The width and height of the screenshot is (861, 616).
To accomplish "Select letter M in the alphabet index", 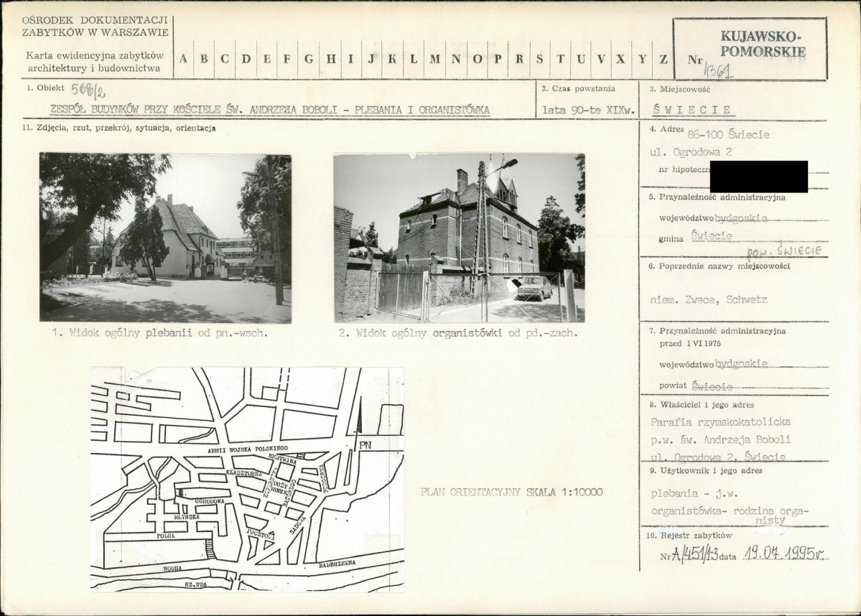I will [x=434, y=59].
